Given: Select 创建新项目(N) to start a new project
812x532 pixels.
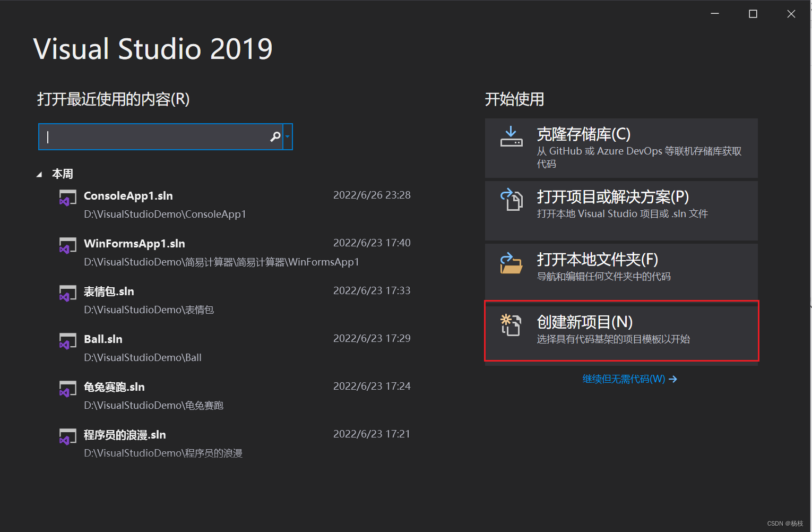Looking at the screenshot, I should pyautogui.click(x=621, y=330).
